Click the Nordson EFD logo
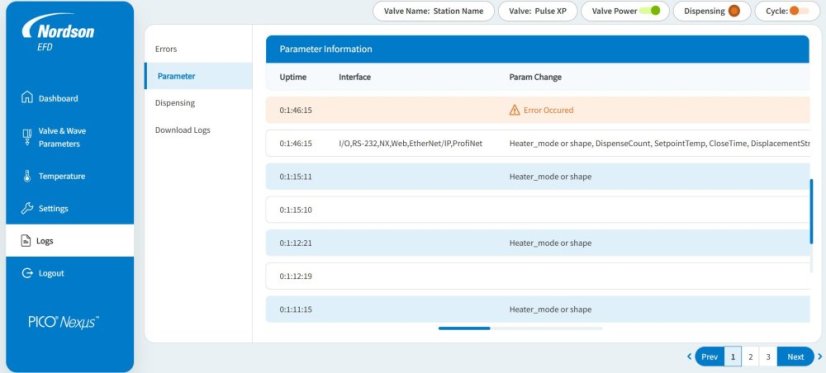 point(58,33)
